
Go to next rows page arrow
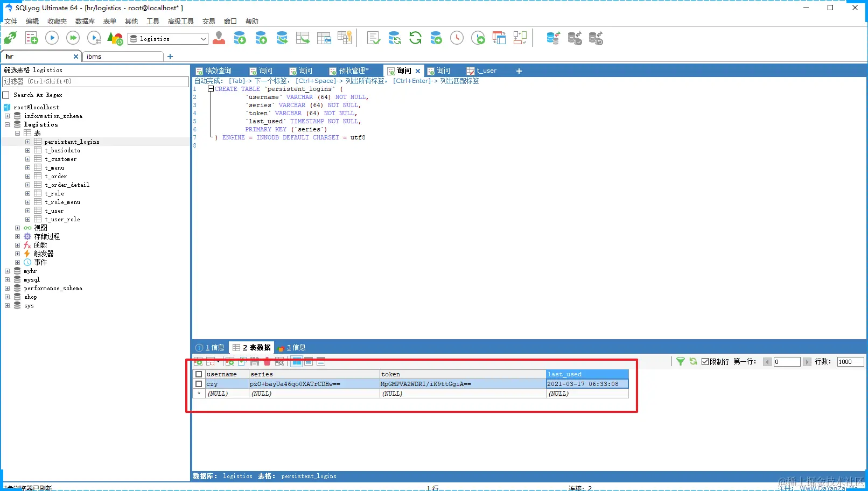[x=807, y=362]
